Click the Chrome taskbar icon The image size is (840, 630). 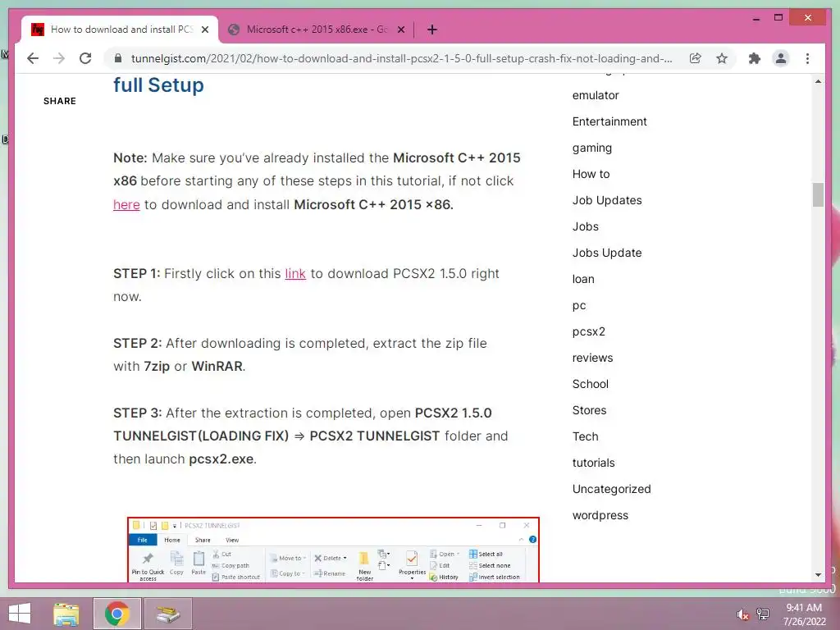tap(117, 614)
